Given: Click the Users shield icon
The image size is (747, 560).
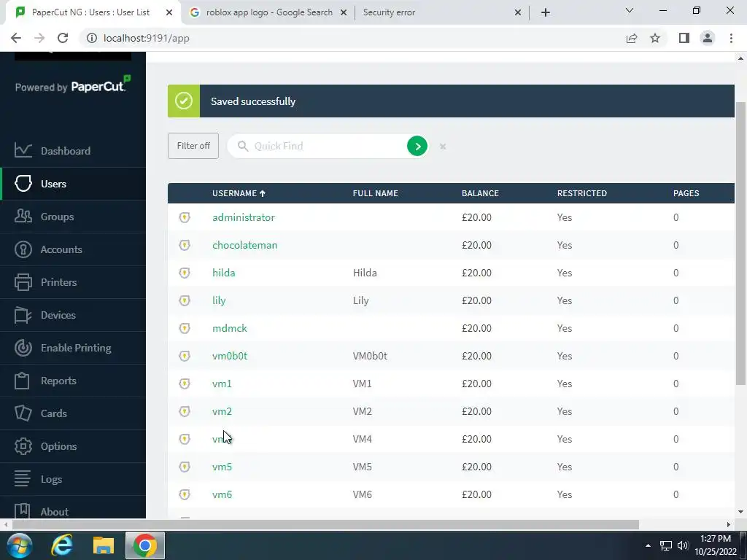Looking at the screenshot, I should (x=23, y=183).
